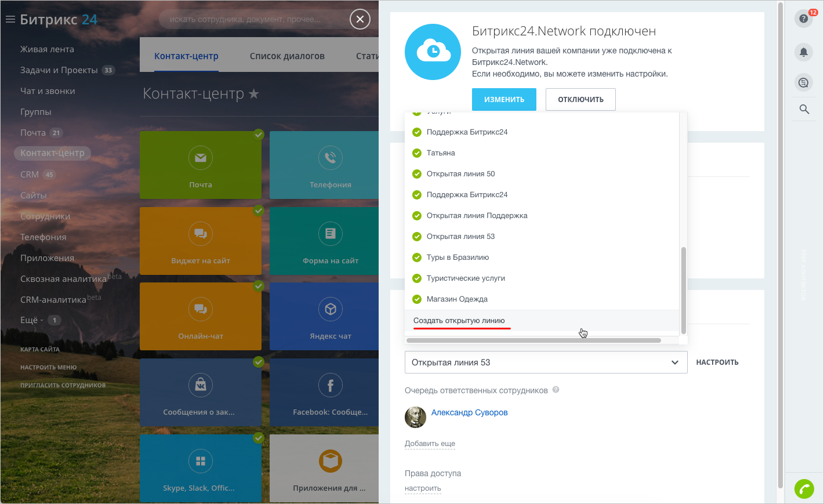Switch to Список диалогов tab
This screenshot has width=824, height=504.
tap(287, 56)
